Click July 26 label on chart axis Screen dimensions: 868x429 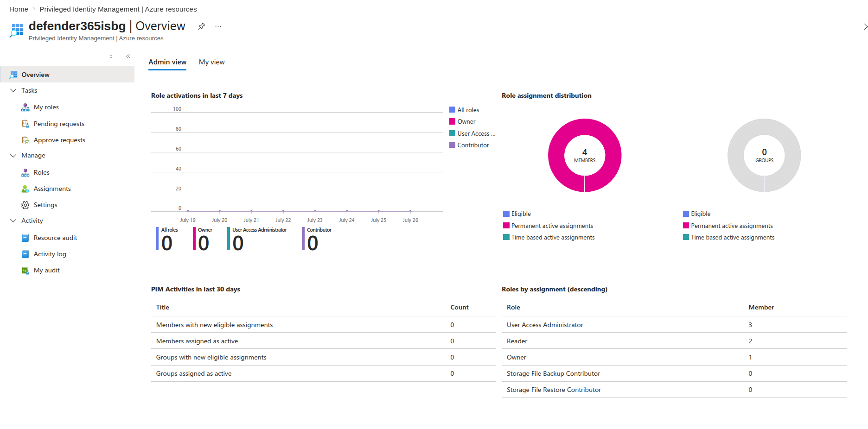410,220
